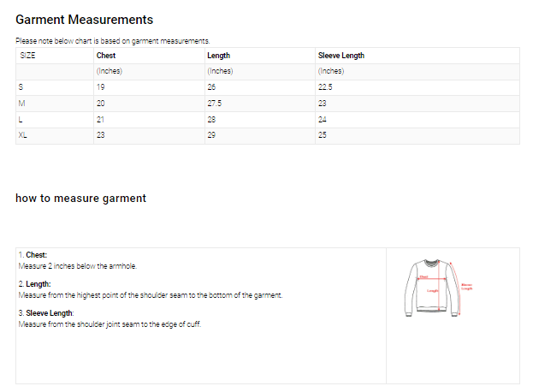Click the Length column header in table
This screenshot has height=392, width=539.
click(218, 56)
